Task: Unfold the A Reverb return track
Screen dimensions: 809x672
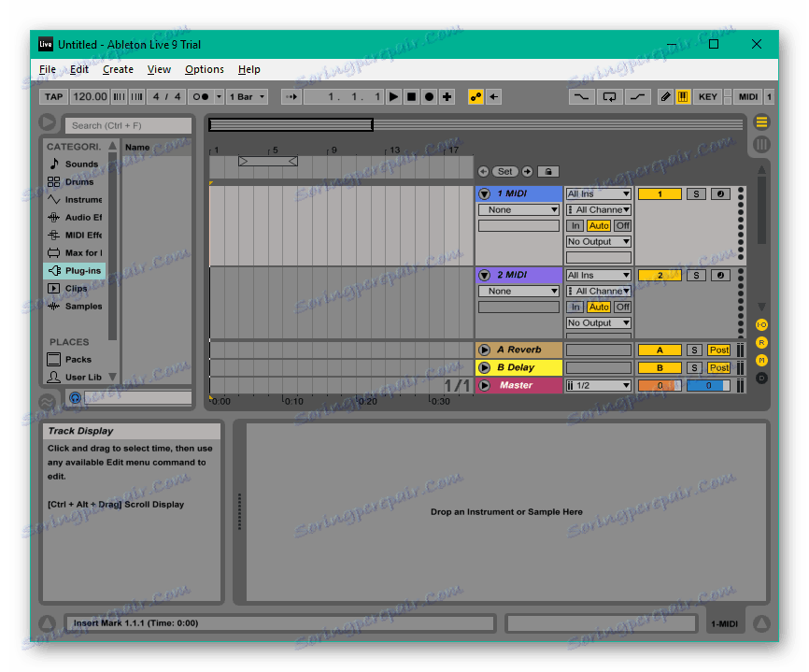Action: [484, 350]
